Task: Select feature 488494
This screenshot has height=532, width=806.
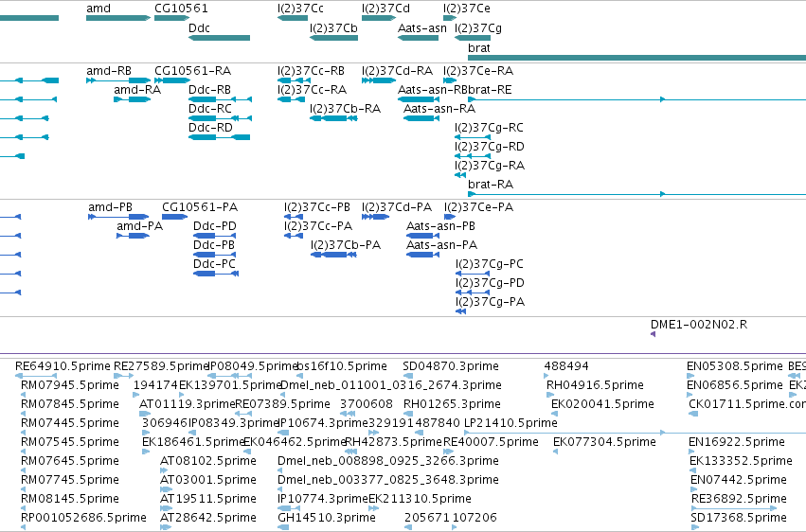Action: tap(546, 377)
